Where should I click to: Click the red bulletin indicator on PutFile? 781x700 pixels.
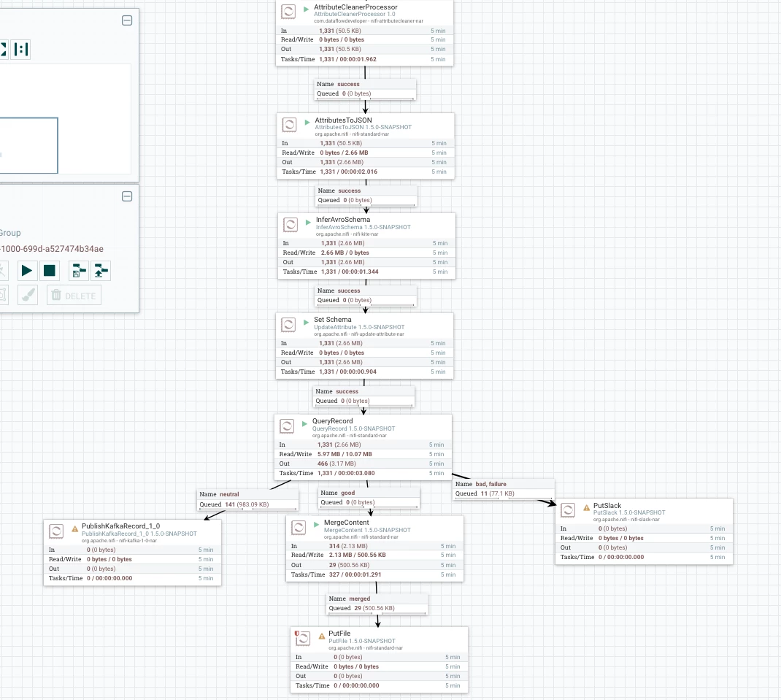click(x=297, y=634)
